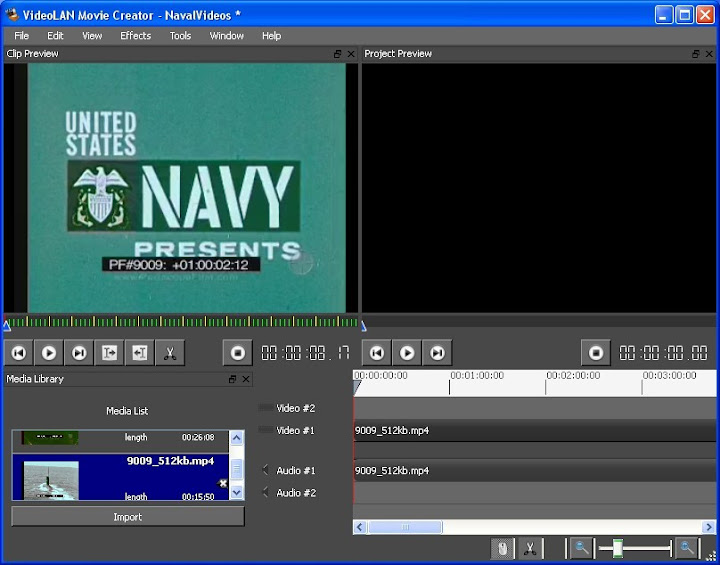Viewport: 720px width, 565px height.
Task: Mute the Audio #1 track
Action: pos(265,470)
